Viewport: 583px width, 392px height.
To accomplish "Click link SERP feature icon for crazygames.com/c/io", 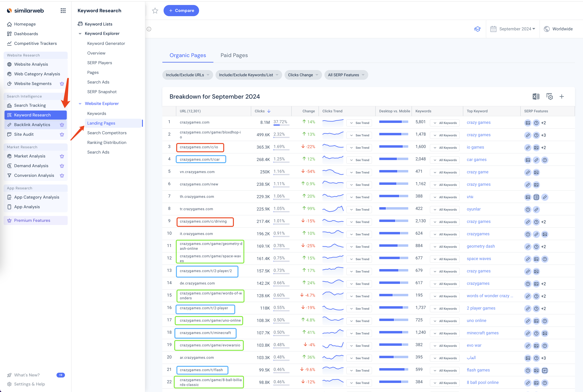I will coord(528,148).
